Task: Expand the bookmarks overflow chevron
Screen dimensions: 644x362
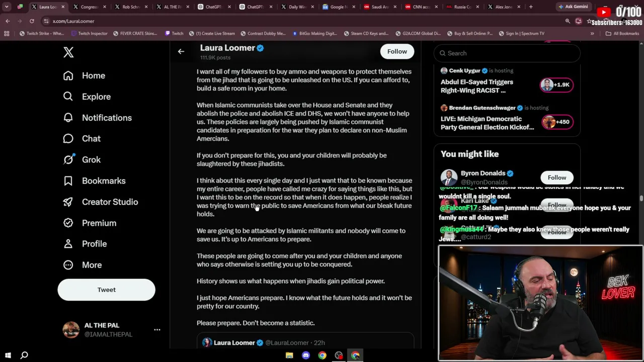Action: click(592, 34)
